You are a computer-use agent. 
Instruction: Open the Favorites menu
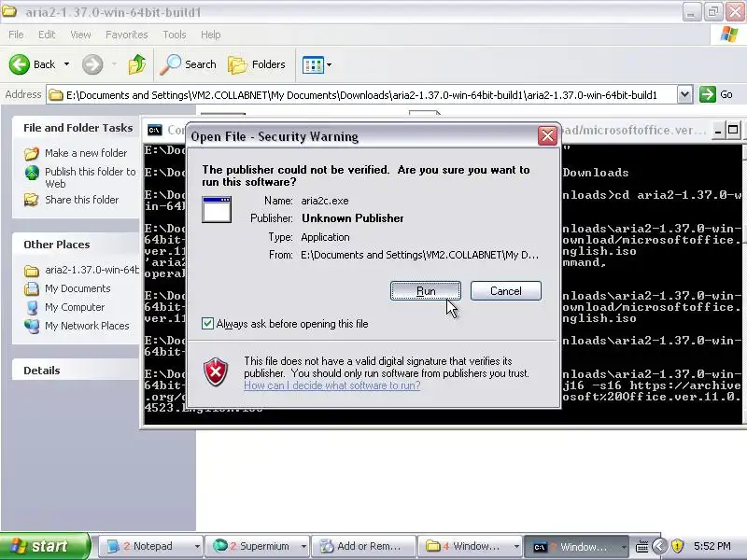(127, 35)
